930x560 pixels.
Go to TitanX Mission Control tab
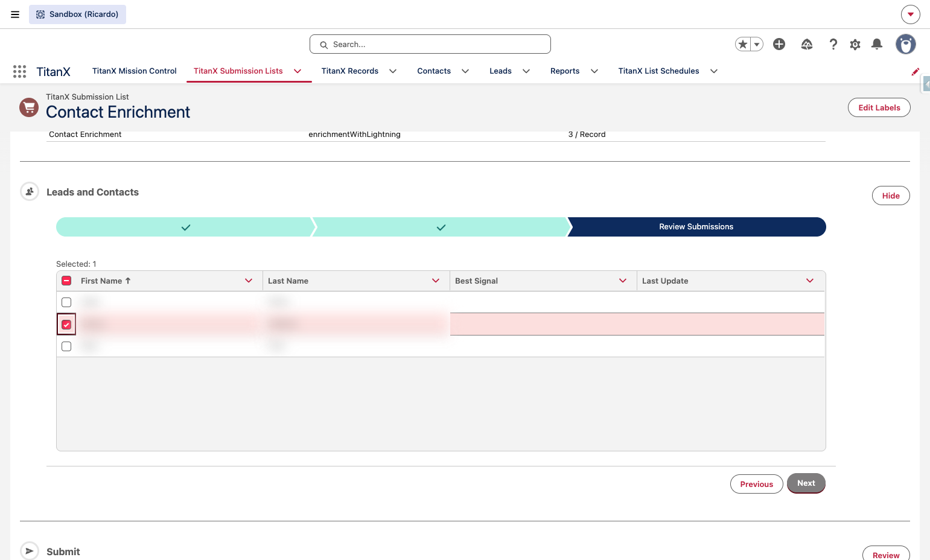coord(135,71)
